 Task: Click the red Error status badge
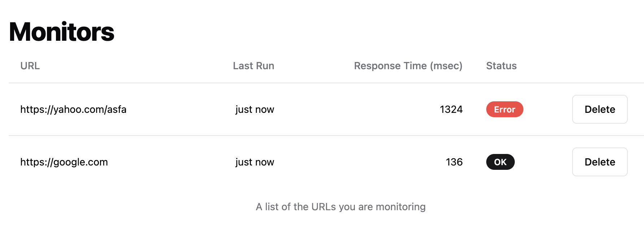pyautogui.click(x=505, y=109)
